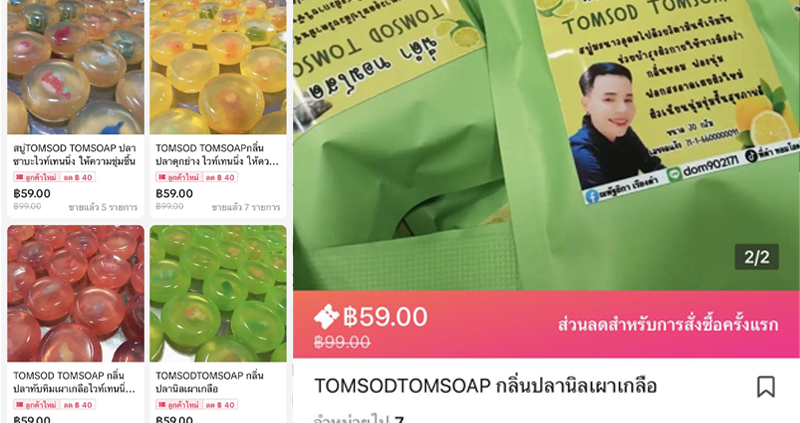Click new-customer tag on green ปลานิล soap card

tap(197, 405)
